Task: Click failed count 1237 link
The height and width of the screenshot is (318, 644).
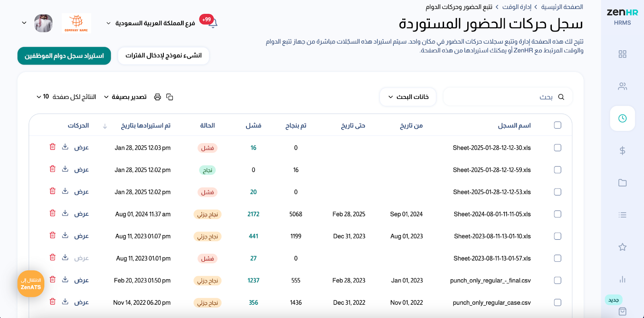Action: [x=254, y=281]
